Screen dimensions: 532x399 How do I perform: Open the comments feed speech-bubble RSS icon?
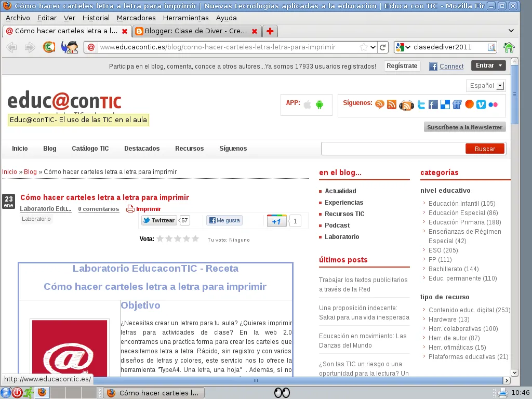(x=380, y=104)
